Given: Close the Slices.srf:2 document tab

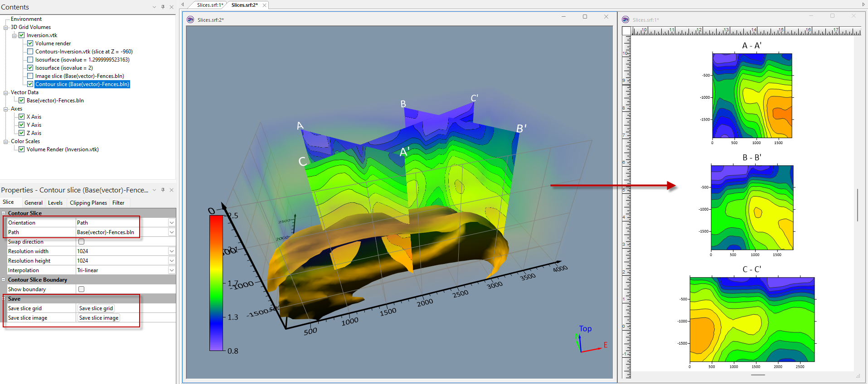Looking at the screenshot, I should (x=264, y=5).
